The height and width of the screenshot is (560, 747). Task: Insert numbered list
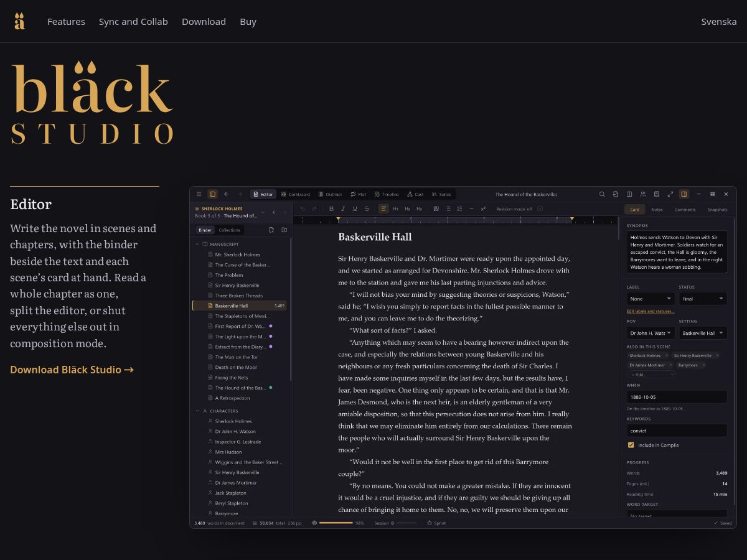click(x=459, y=208)
